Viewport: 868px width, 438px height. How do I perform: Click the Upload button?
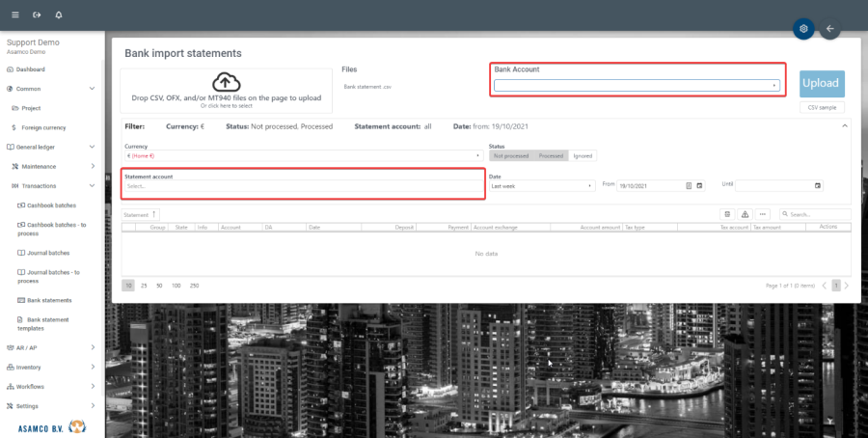pos(821,83)
